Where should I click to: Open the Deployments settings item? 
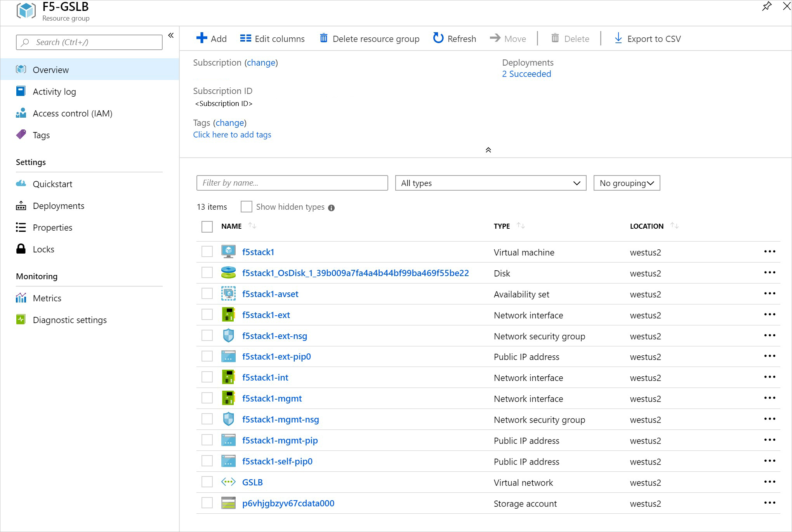pos(58,205)
